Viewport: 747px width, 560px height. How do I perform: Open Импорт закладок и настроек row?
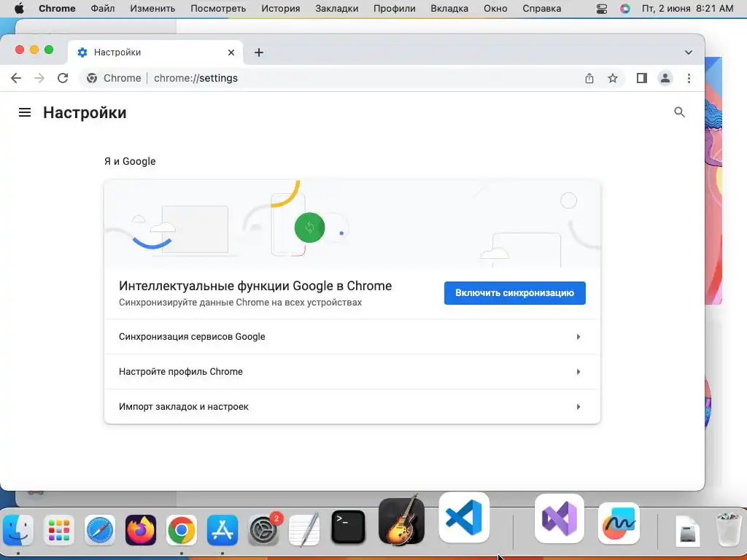(x=352, y=407)
